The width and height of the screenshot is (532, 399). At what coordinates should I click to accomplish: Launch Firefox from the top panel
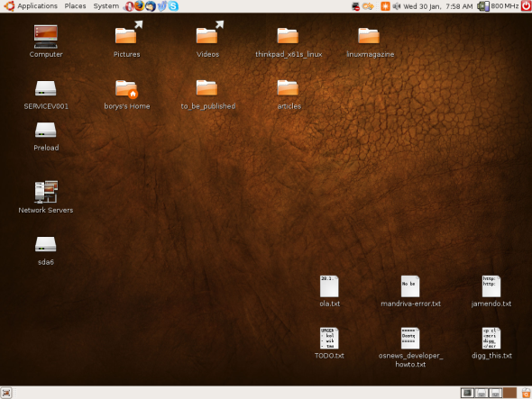coord(139,5)
